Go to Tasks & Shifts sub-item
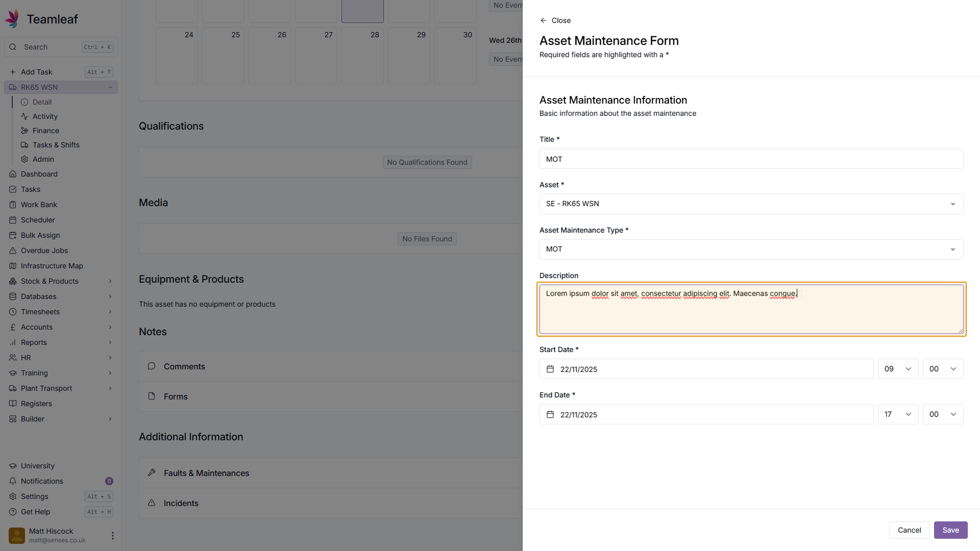The width and height of the screenshot is (980, 551). tap(56, 145)
